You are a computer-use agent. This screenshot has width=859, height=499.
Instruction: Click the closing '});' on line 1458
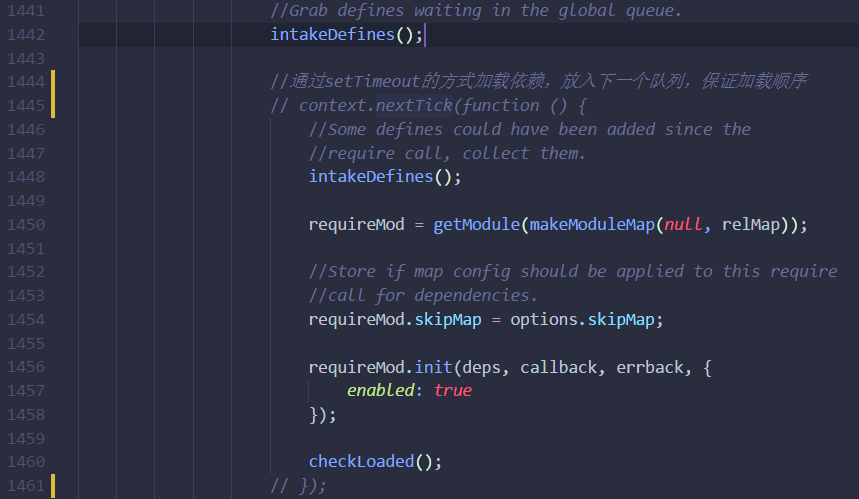point(322,415)
